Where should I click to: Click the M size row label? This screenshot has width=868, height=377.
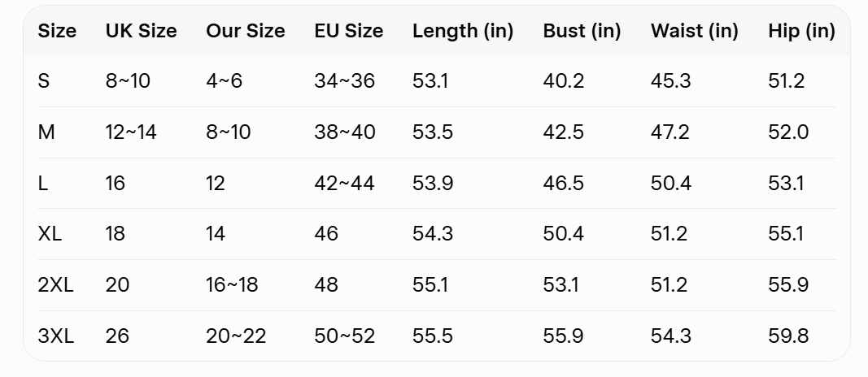coord(46,132)
